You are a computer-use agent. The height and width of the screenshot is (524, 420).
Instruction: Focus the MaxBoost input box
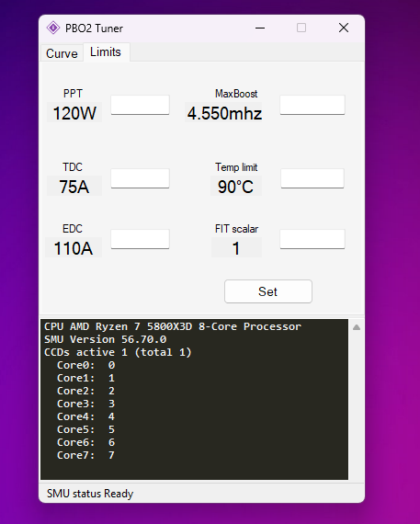pyautogui.click(x=312, y=105)
